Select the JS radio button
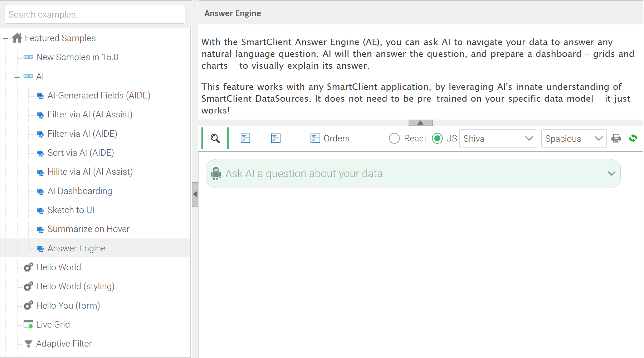Screen dimensions: 644x358 click(437, 138)
